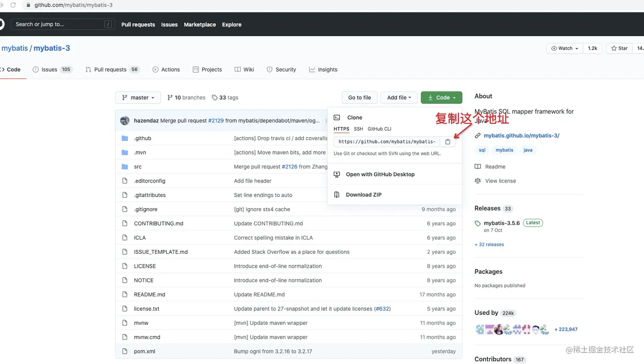Screen dimensions: 644x364
Task: Click the Go to file button
Action: pyautogui.click(x=359, y=97)
